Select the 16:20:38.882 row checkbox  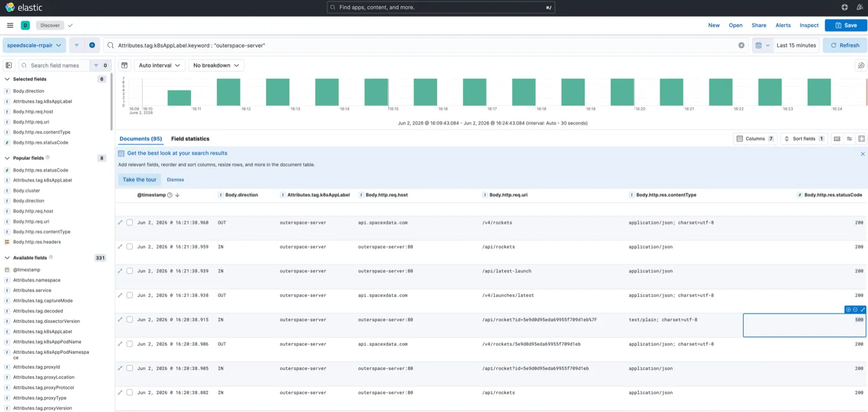coord(130,393)
